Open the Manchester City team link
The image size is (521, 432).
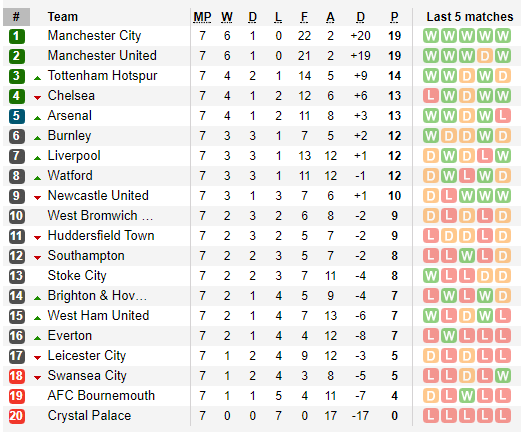tap(94, 36)
